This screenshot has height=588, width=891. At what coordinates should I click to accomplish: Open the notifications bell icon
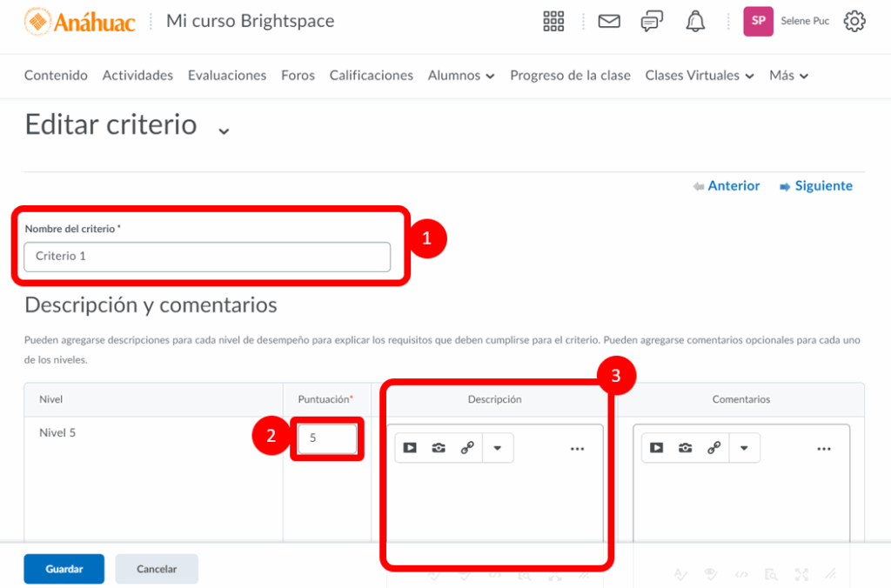tap(695, 22)
